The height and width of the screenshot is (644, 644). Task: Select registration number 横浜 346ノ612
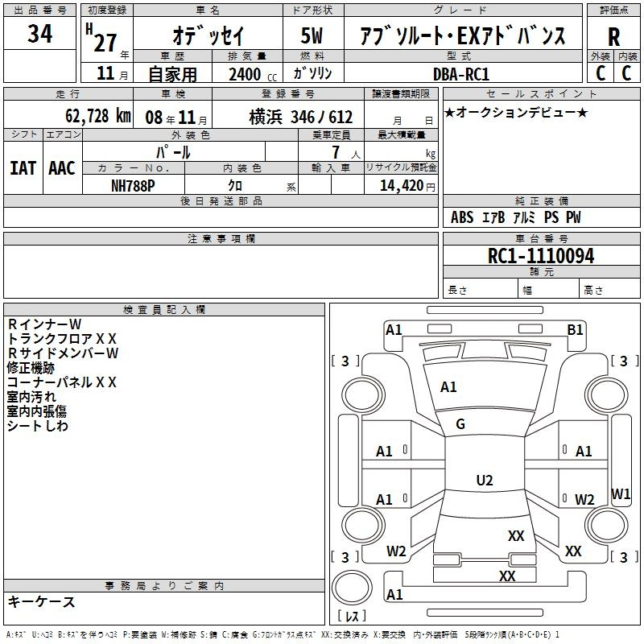tap(301, 118)
